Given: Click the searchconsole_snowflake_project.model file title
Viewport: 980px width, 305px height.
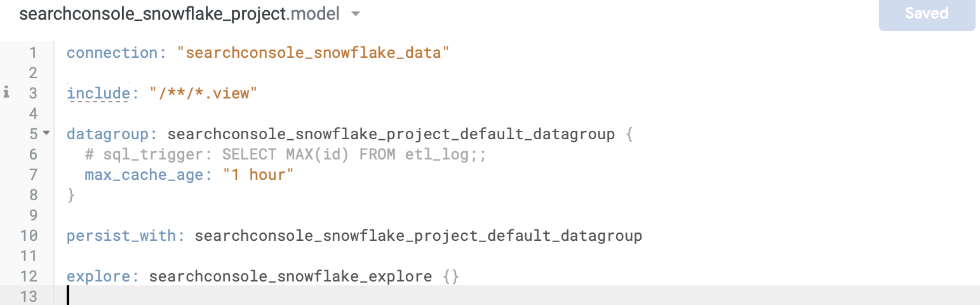Looking at the screenshot, I should [x=180, y=13].
